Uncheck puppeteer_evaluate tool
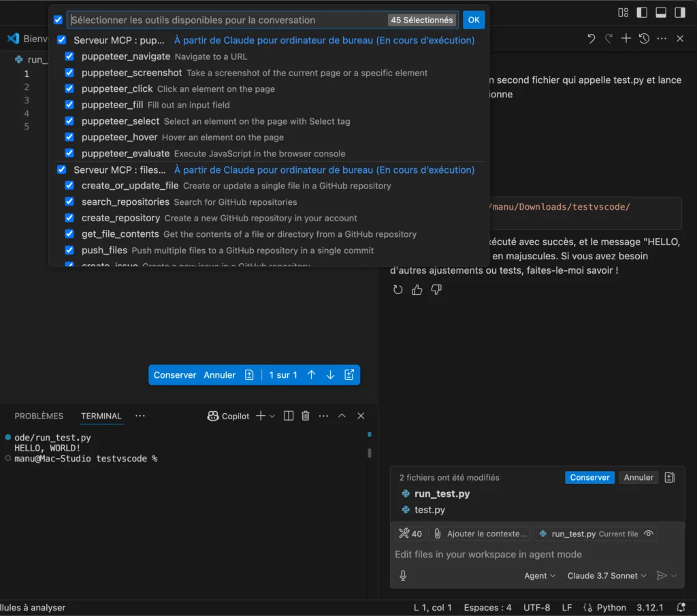697x616 pixels. pos(69,153)
